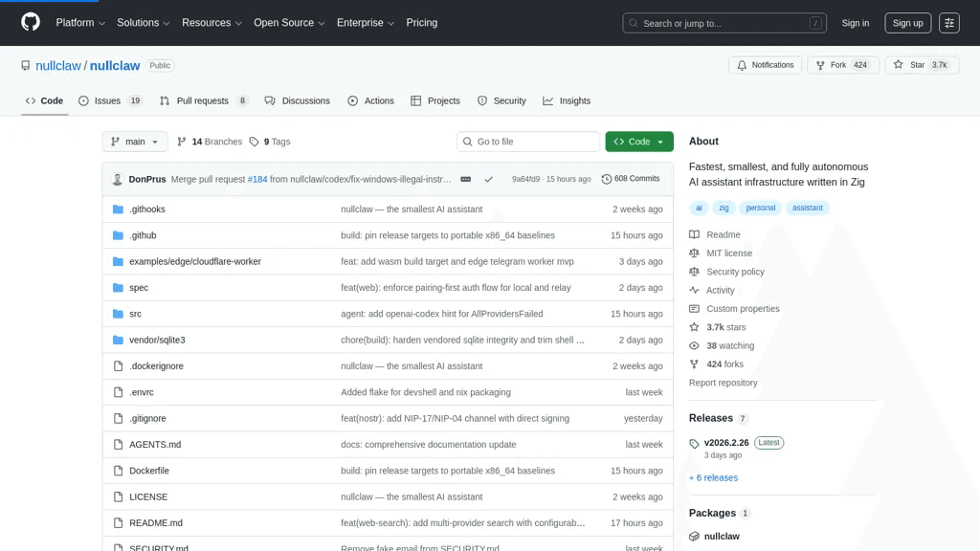Star the nullclaw repository

tap(922, 65)
